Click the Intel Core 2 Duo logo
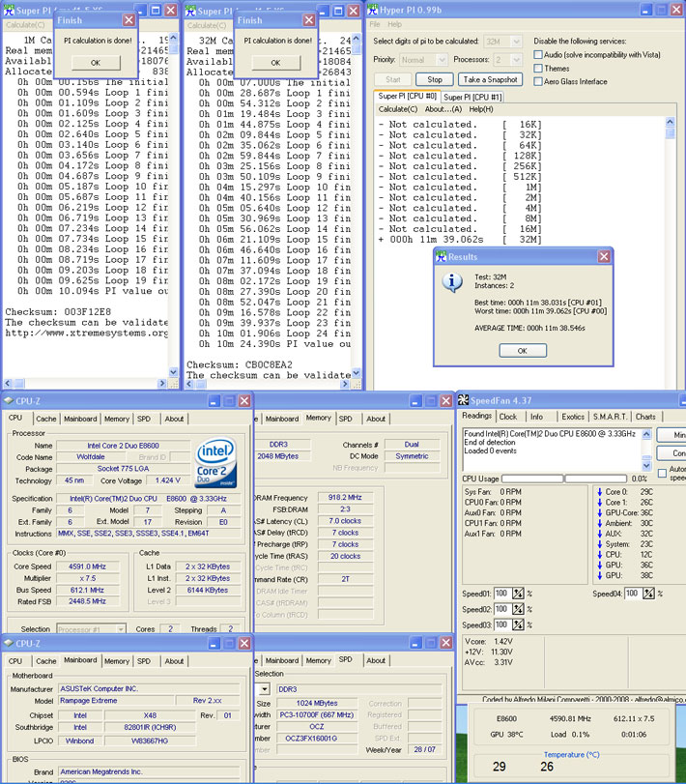 tap(215, 463)
